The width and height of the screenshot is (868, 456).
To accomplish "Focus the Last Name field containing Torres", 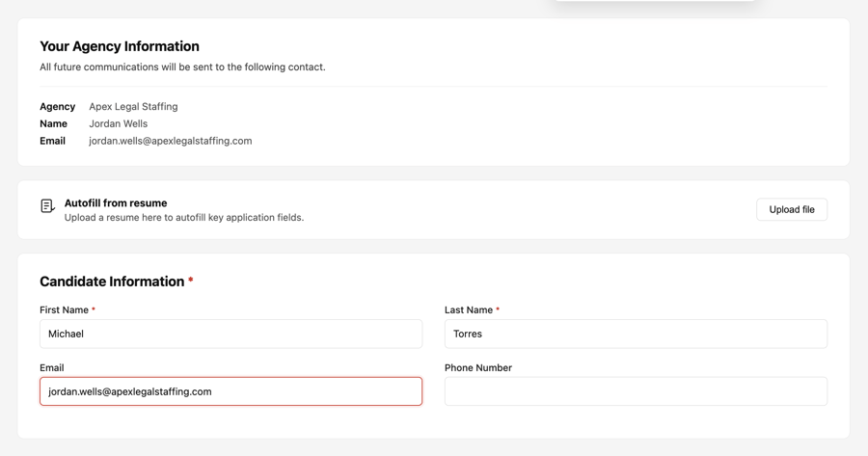I will point(636,334).
